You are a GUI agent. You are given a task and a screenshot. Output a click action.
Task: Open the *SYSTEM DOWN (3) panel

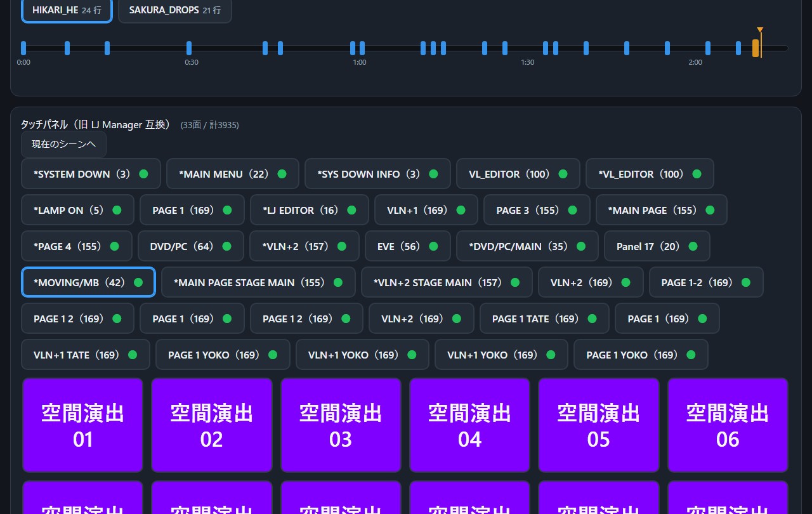[91, 174]
